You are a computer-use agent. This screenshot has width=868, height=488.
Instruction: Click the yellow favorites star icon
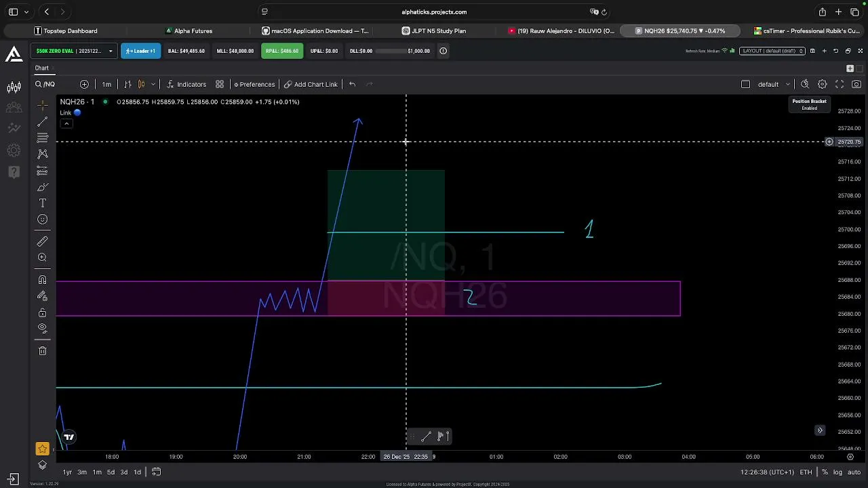point(42,449)
